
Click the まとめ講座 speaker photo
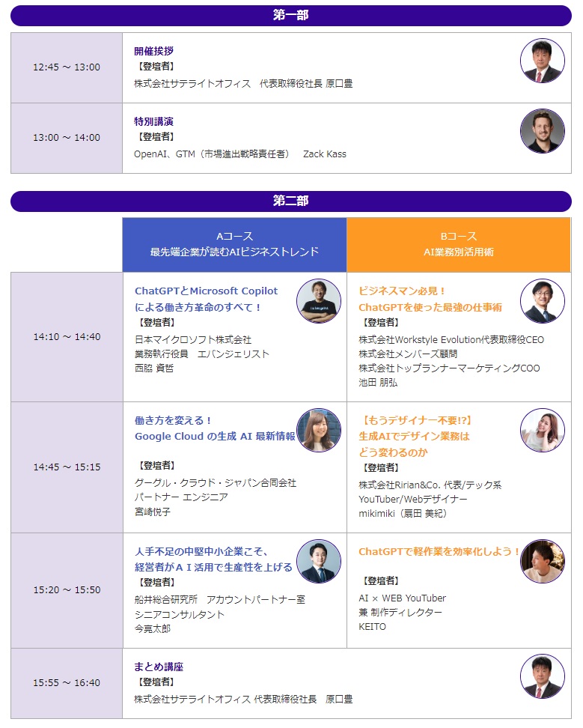pyautogui.click(x=542, y=676)
